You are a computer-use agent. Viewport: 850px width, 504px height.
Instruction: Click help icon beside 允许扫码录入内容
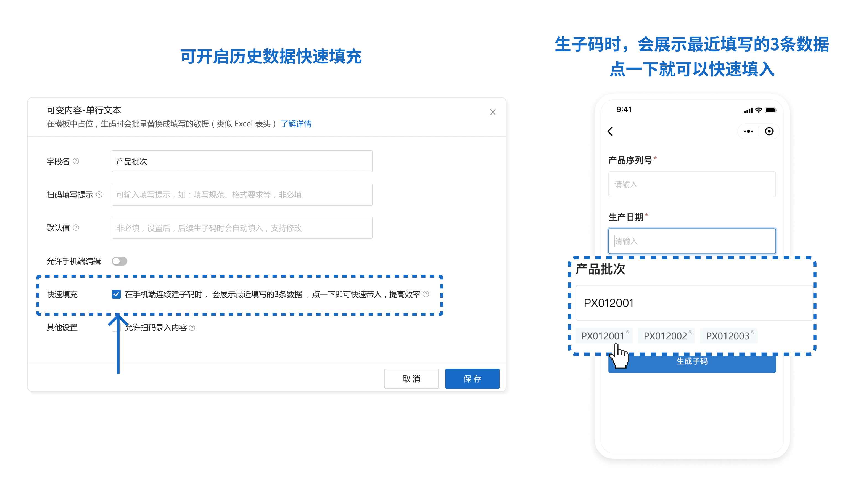click(192, 328)
